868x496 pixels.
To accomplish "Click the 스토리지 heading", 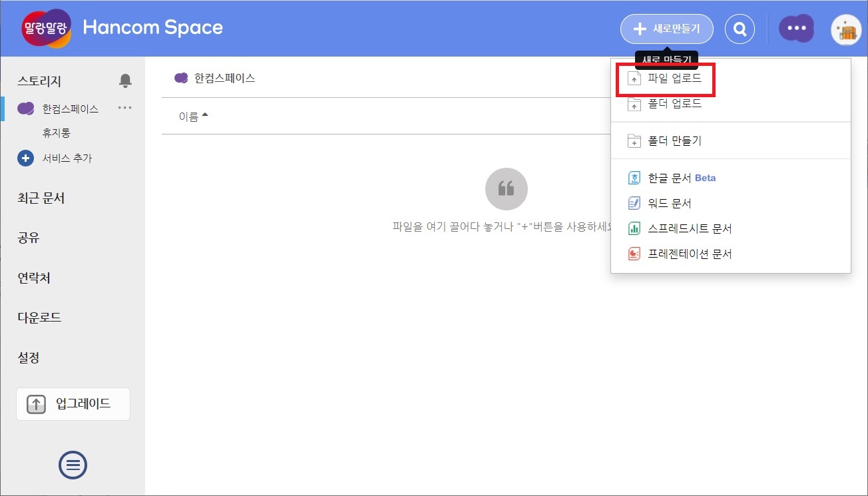I will [39, 81].
